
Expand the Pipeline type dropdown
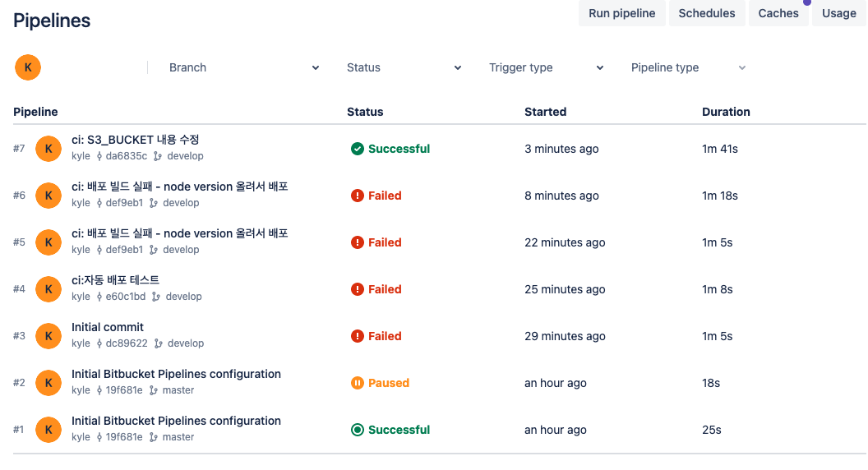(x=688, y=67)
